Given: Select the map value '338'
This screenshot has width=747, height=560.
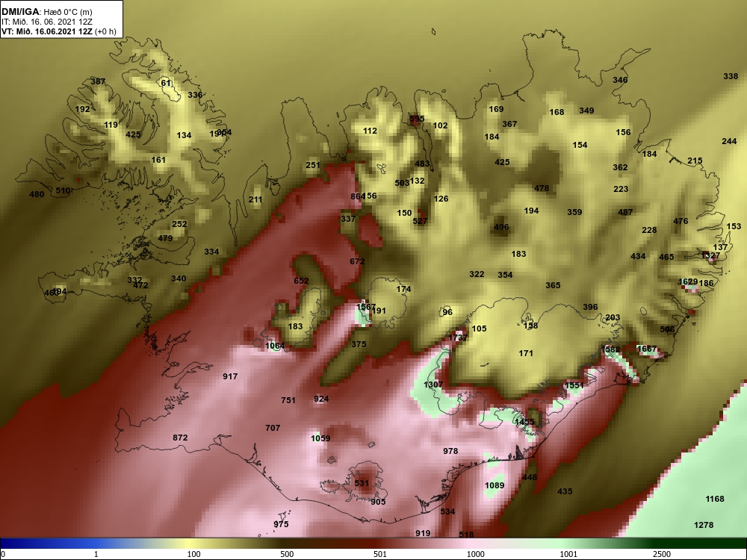Looking at the screenshot, I should [731, 76].
